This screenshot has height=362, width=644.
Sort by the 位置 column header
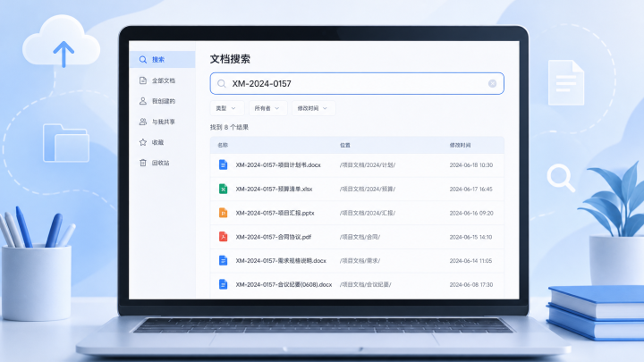345,146
